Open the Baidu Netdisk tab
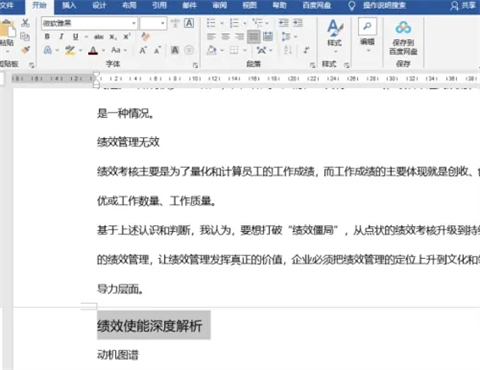Viewport: 480px width, 370px height. pyautogui.click(x=316, y=6)
